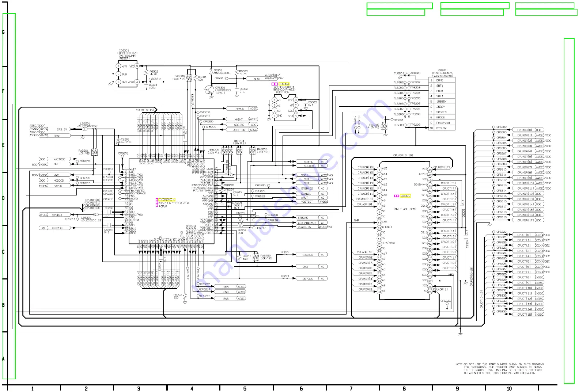Click the K6221 jumper label
Image resolution: width=579 pixels, height=392 pixels.
pyautogui.click(x=285, y=276)
